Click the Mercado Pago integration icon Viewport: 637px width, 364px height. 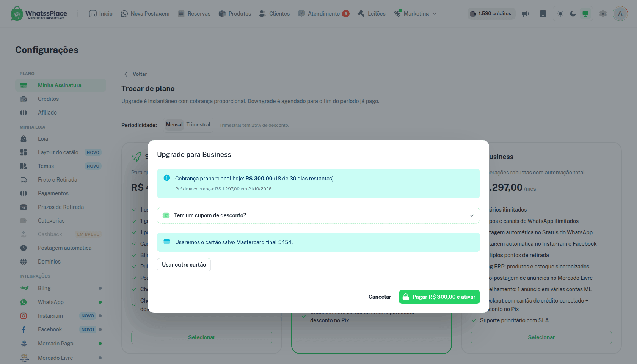tap(24, 344)
